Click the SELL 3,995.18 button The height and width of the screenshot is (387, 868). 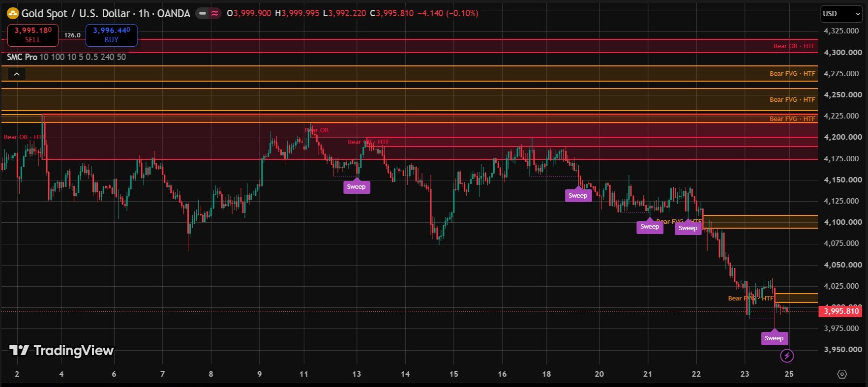[x=33, y=35]
